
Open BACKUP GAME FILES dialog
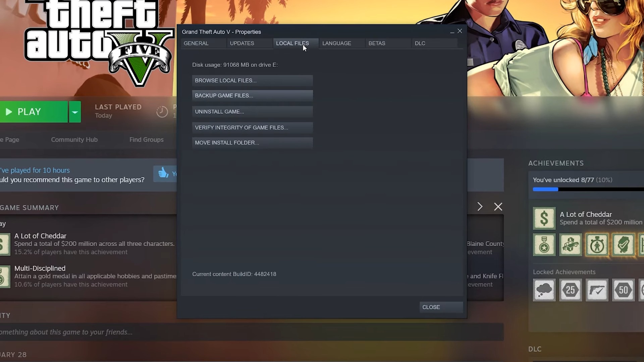252,96
